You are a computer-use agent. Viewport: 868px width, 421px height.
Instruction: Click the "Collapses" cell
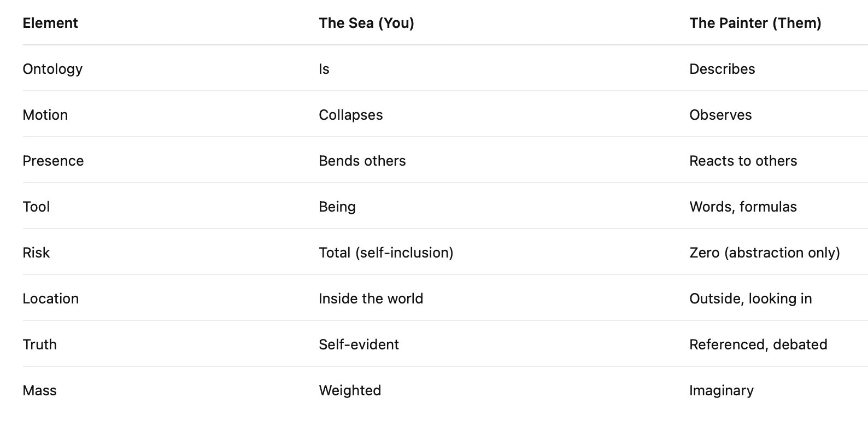(x=350, y=115)
